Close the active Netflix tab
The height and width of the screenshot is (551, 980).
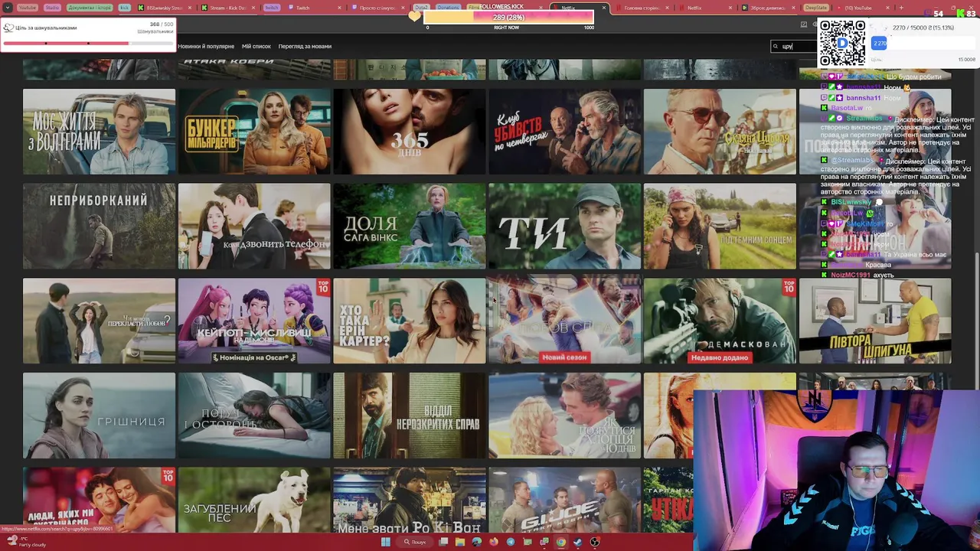603,8
